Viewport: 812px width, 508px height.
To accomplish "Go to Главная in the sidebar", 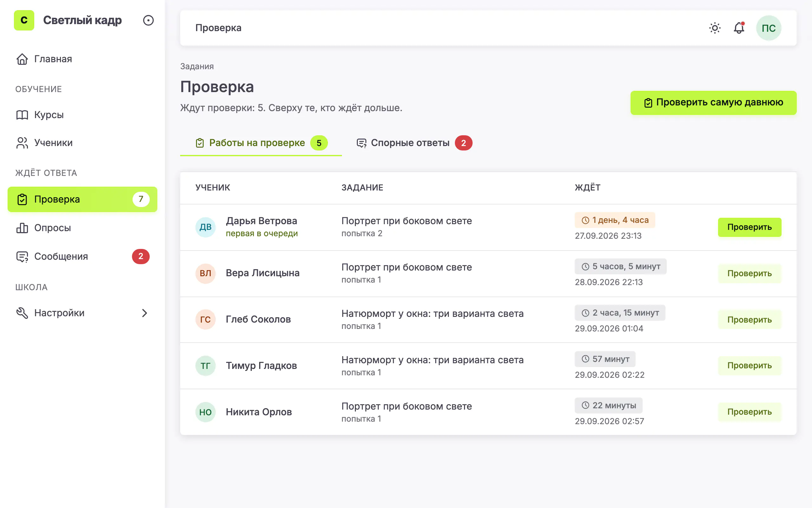I will coord(82,59).
